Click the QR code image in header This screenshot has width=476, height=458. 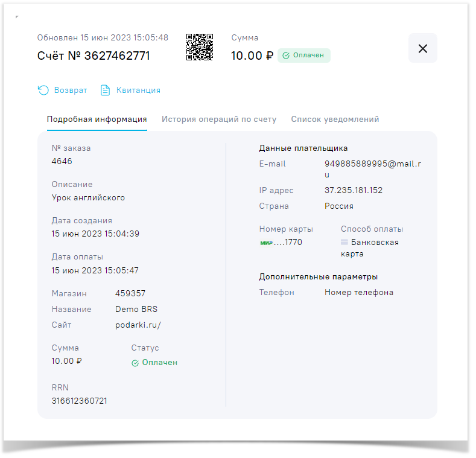pyautogui.click(x=200, y=48)
